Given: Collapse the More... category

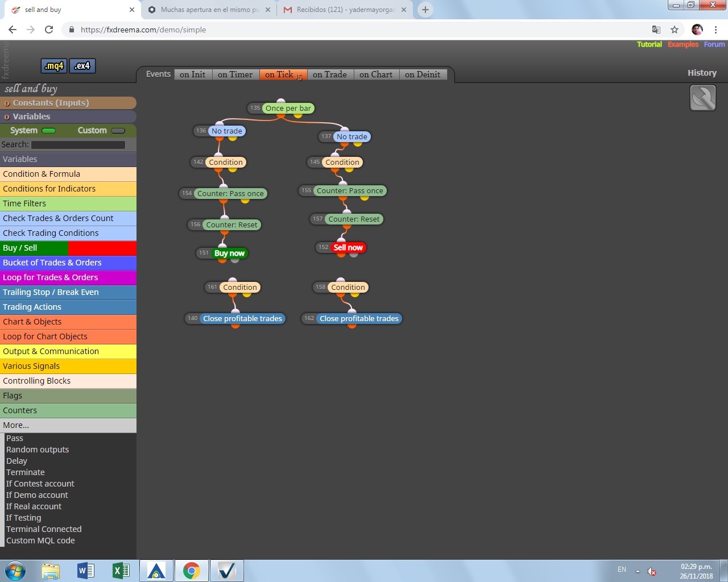Looking at the screenshot, I should [68, 425].
